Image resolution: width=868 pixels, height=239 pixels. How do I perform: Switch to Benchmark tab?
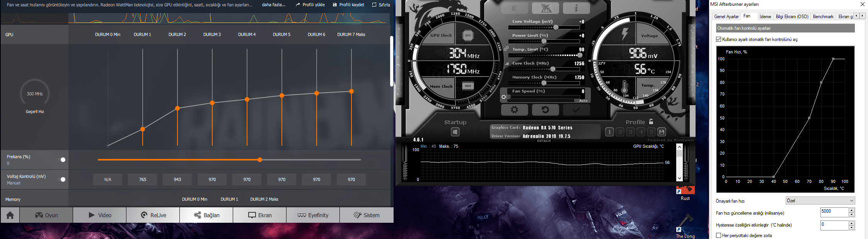point(823,17)
